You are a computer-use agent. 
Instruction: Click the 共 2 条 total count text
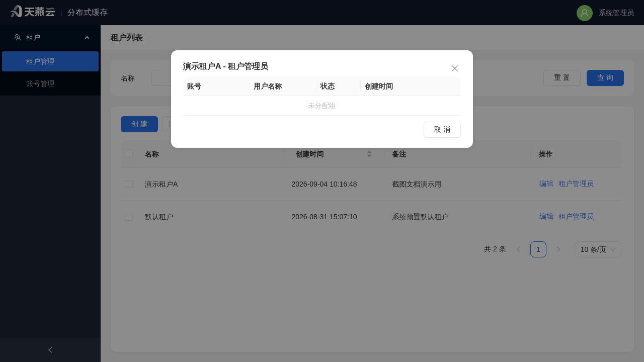pyautogui.click(x=495, y=249)
